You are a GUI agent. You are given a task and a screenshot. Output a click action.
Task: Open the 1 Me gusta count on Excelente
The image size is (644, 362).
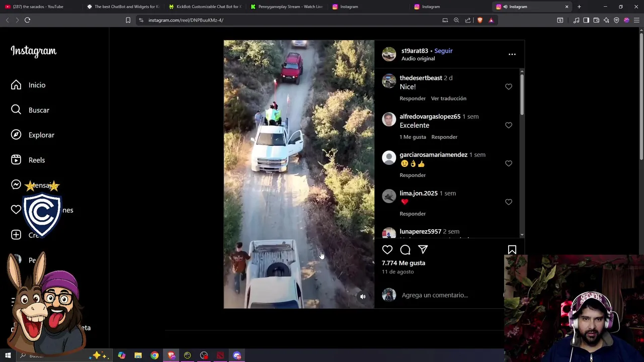tap(413, 137)
